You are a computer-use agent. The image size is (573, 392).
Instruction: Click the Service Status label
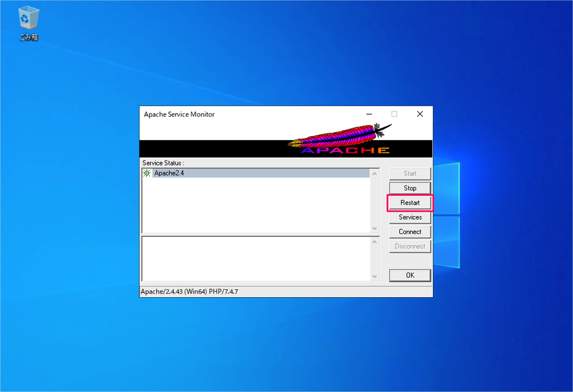tap(163, 163)
